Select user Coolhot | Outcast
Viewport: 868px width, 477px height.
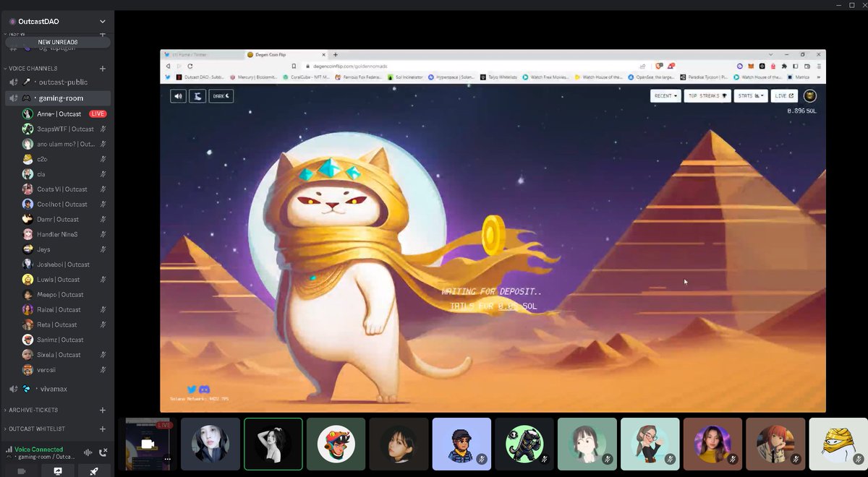point(65,205)
